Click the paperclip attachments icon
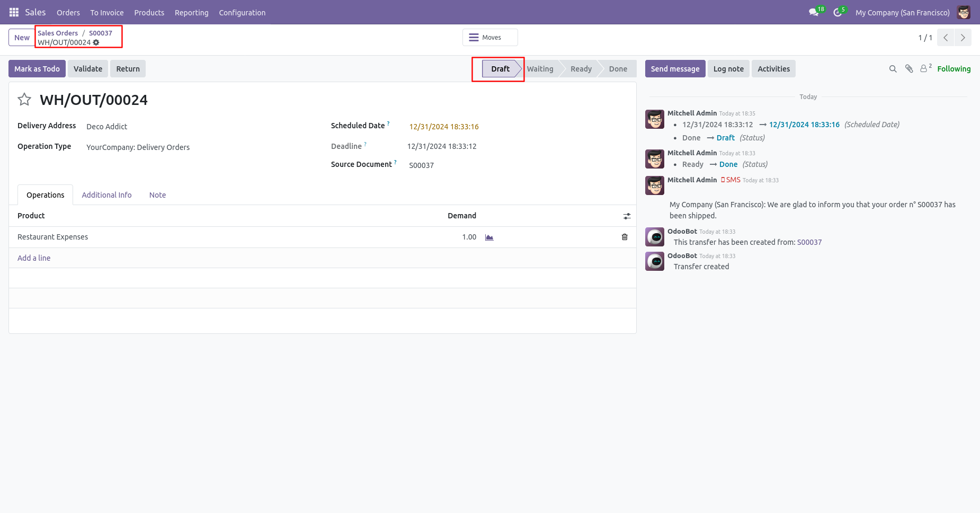 (x=909, y=69)
